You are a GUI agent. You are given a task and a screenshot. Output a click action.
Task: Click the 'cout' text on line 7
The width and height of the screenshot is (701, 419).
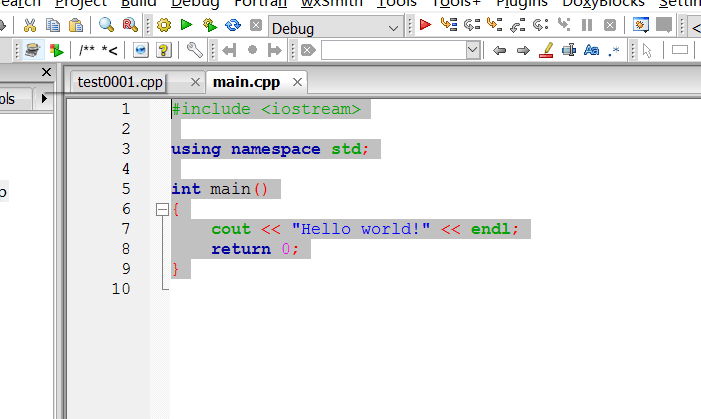tap(231, 229)
